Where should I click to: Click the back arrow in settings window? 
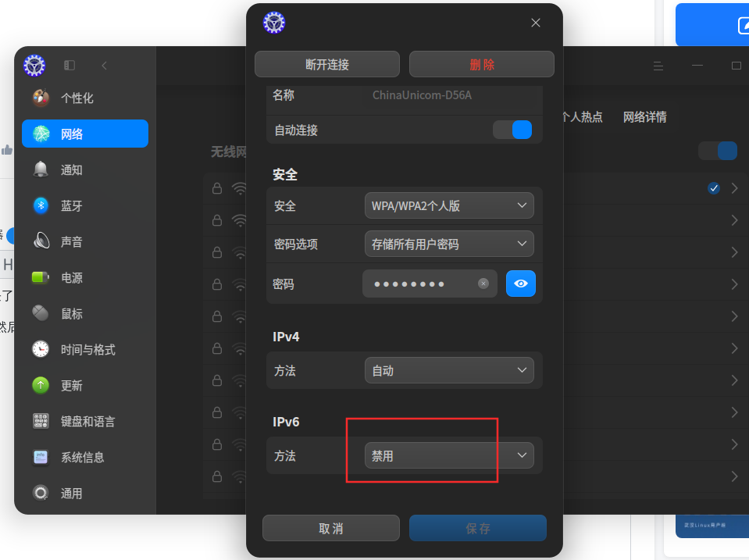104,66
